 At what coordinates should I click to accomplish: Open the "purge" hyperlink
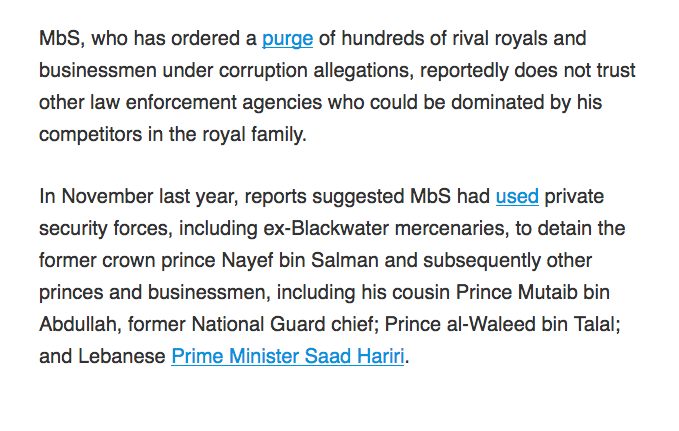288,39
